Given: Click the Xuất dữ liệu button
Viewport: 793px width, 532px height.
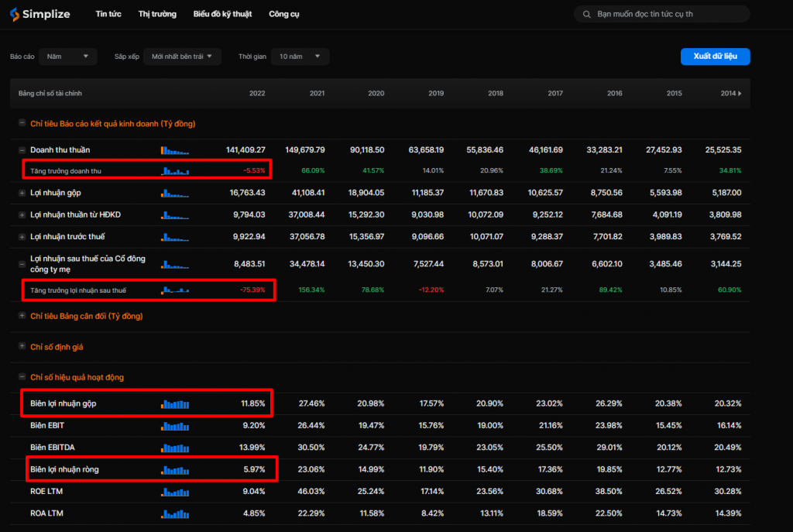Looking at the screenshot, I should [x=715, y=57].
